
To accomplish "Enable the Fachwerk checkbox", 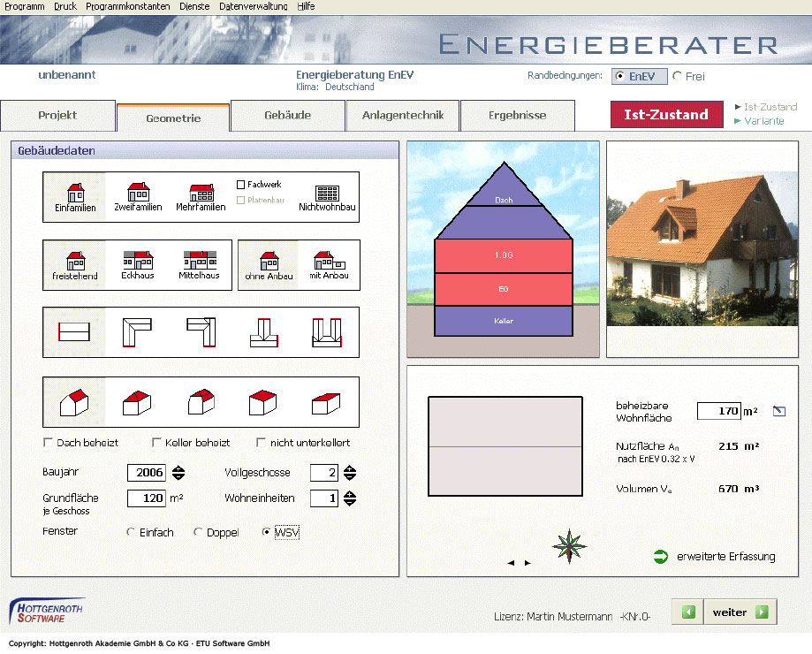I will click(x=241, y=185).
